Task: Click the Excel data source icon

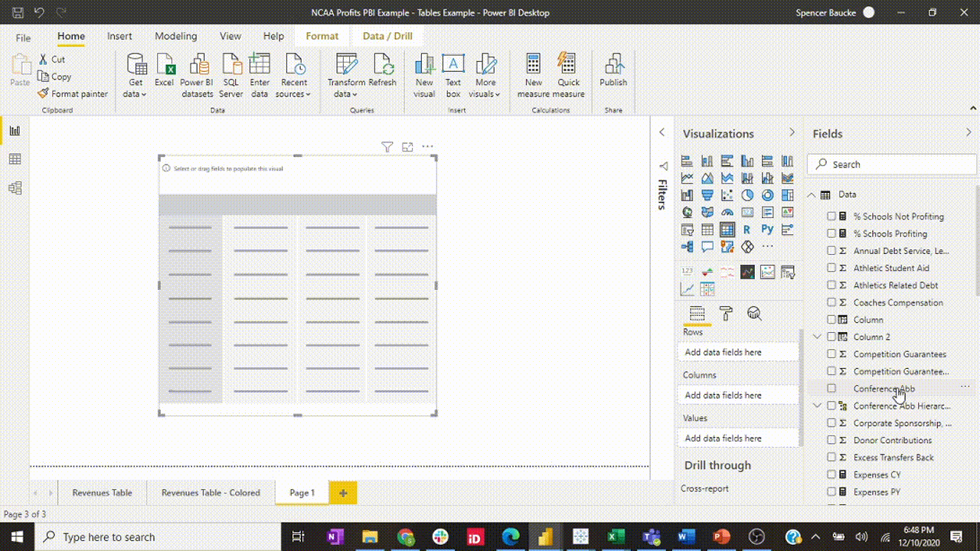Action: click(165, 70)
